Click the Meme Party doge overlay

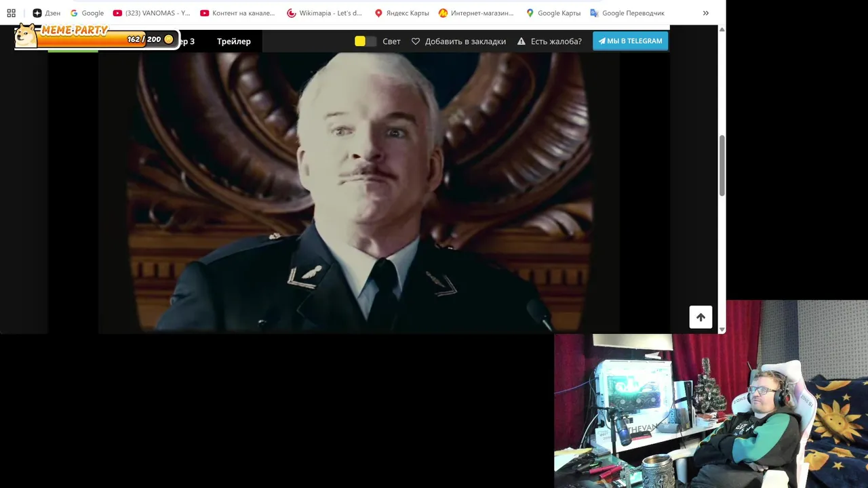pyautogui.click(x=26, y=36)
